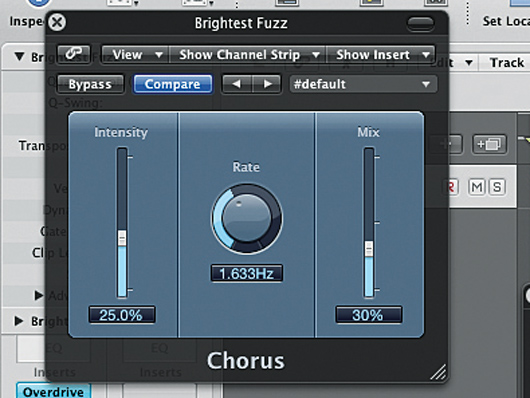The image size is (530, 398).
Task: Collapse the Brightest Fuzz region disclosure triangle
Action: (x=20, y=56)
